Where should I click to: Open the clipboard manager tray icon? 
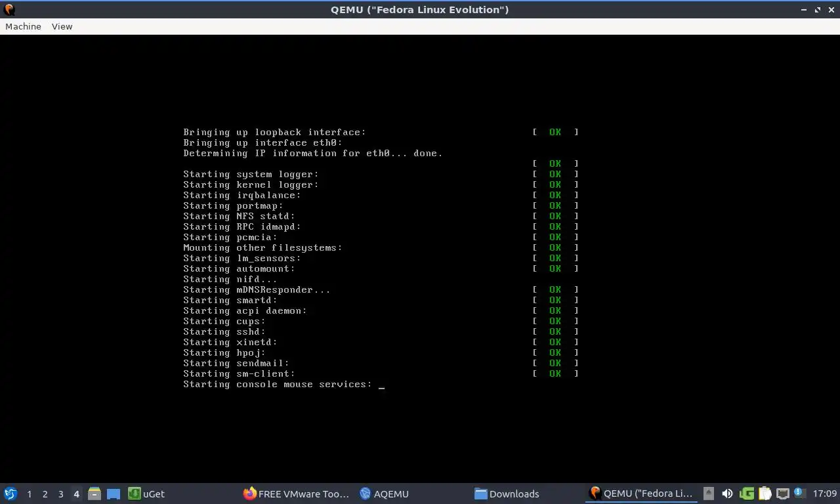coord(765,493)
